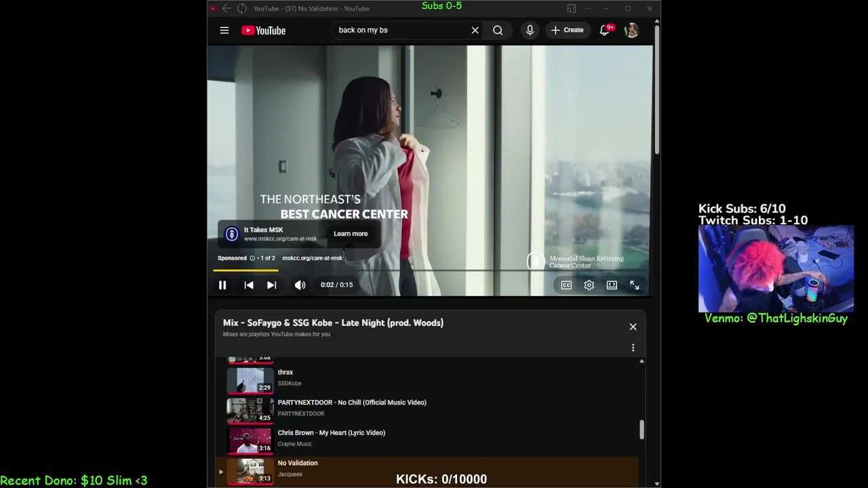This screenshot has height=488, width=868.
Task: Run the search with magnifier icon
Action: (498, 30)
